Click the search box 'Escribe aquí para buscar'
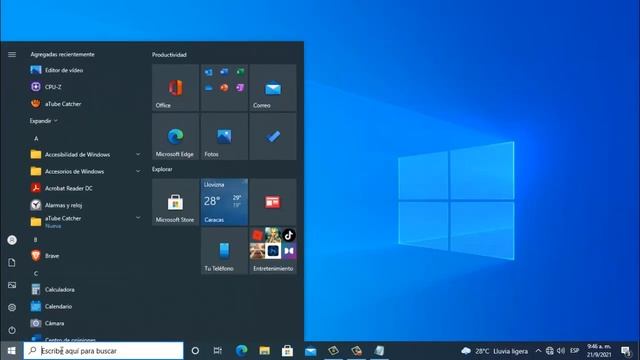Viewport: 640px width, 360px height. pyautogui.click(x=104, y=351)
